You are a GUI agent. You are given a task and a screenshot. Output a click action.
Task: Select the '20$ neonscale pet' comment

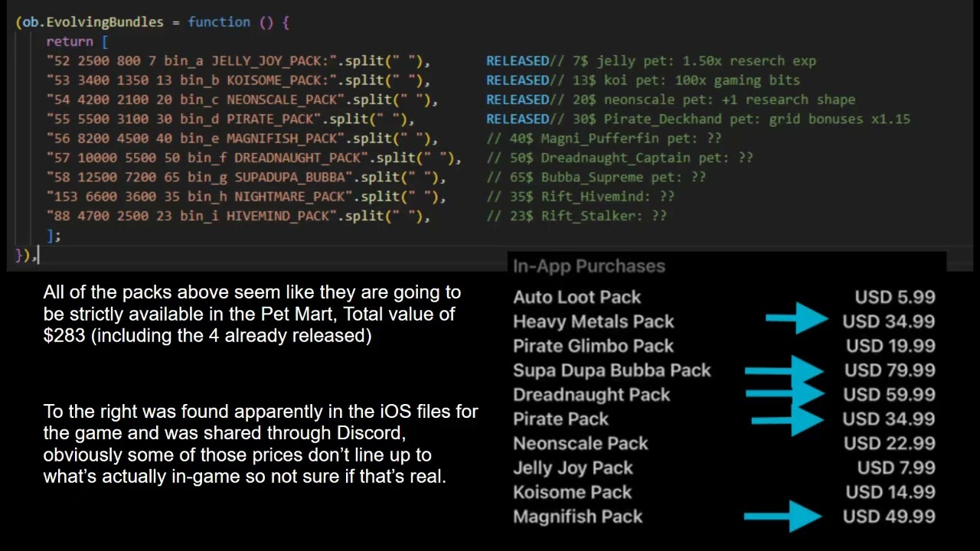click(x=671, y=99)
